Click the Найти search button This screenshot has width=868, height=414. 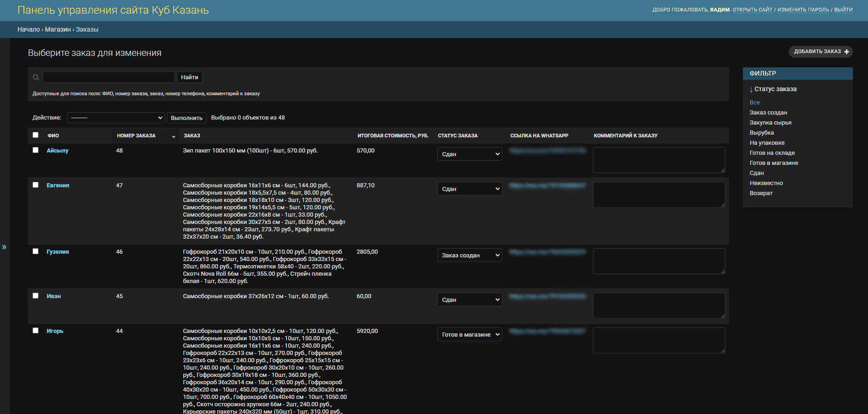tap(190, 77)
